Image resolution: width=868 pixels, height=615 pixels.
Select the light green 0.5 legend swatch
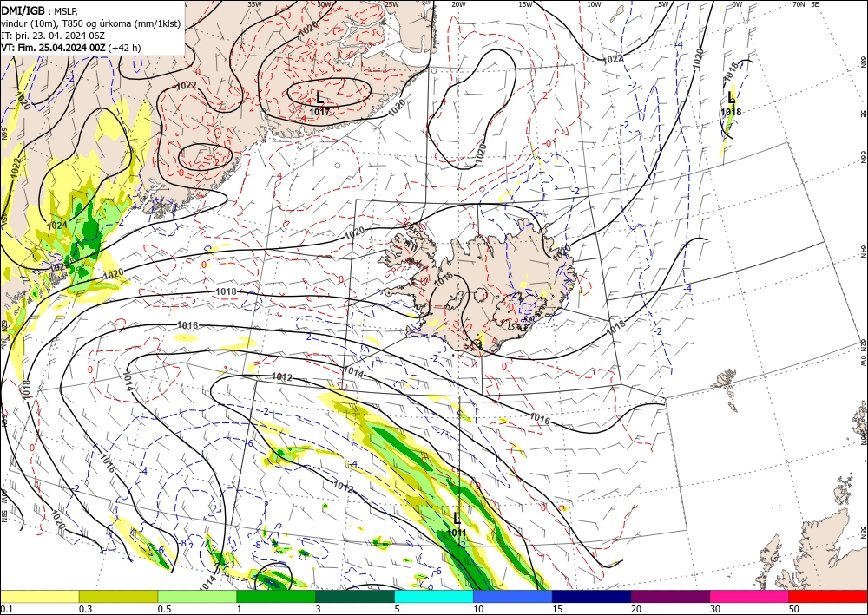click(197, 596)
